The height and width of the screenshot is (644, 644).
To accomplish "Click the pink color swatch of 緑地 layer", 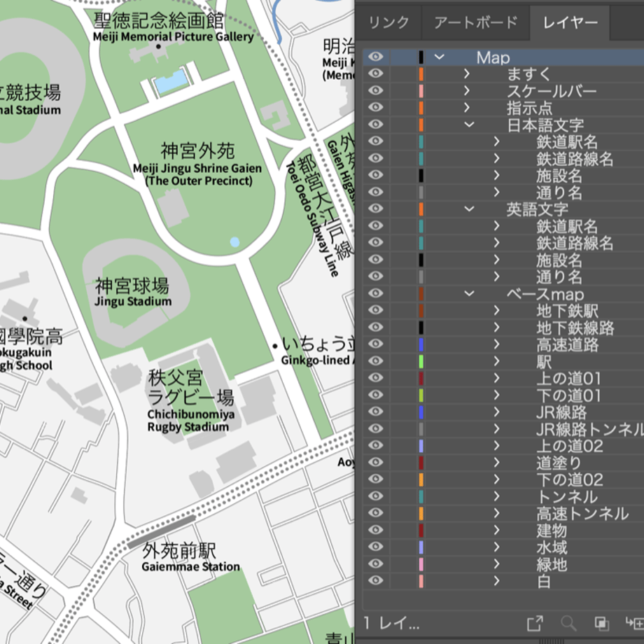I will click(421, 564).
